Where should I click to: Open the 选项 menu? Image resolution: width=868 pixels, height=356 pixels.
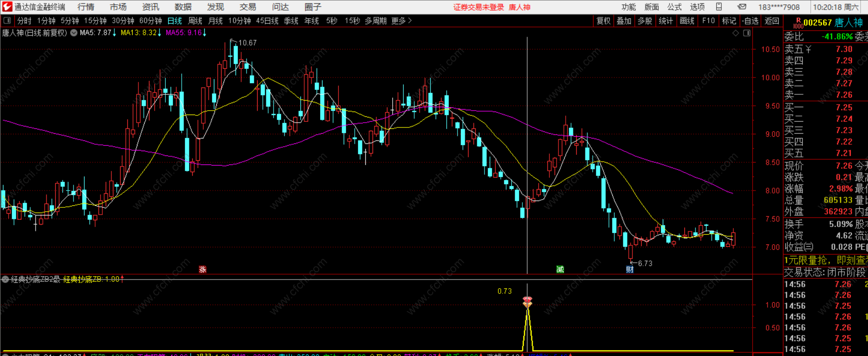click(x=697, y=7)
